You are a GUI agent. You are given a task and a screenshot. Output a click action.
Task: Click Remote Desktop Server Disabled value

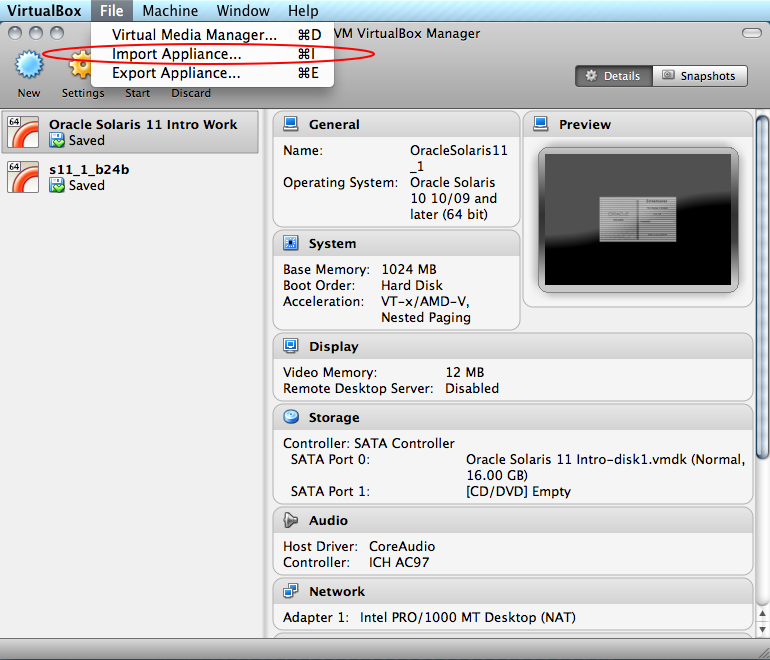click(472, 388)
